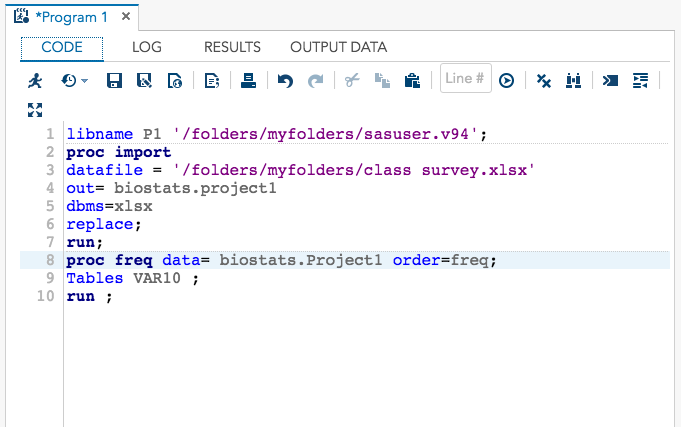
Task: Format code with the indent icon
Action: pos(641,81)
